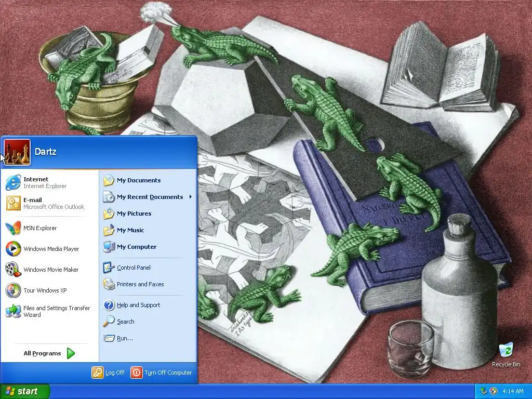Screen dimensions: 532x399
Task: Click Files and Settings Transfer Wizard text
Action: tap(57, 311)
